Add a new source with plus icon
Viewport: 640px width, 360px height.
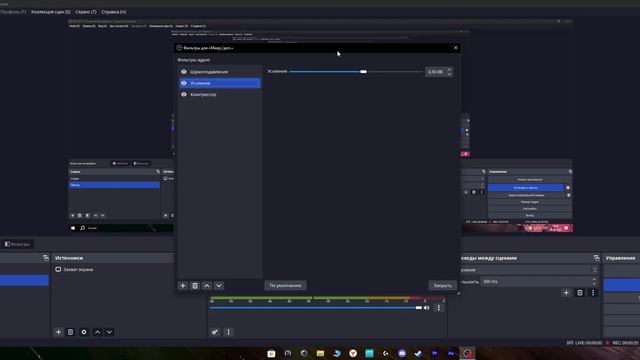pos(58,332)
